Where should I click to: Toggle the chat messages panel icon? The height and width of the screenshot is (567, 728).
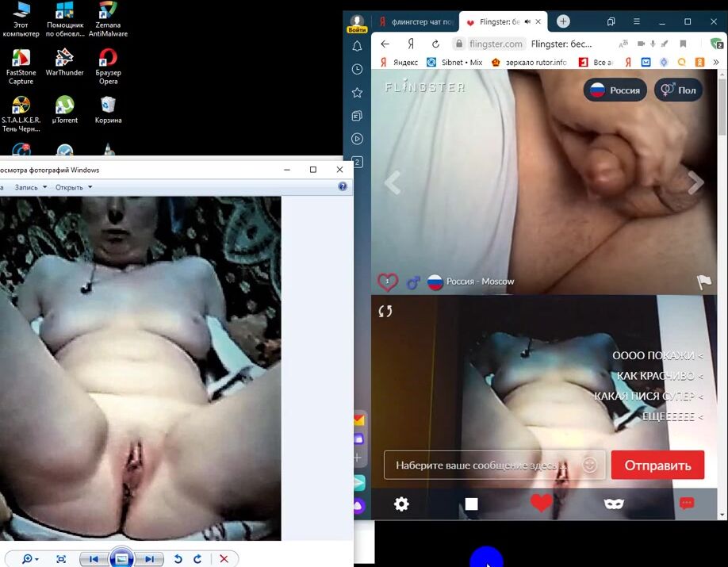click(x=687, y=504)
